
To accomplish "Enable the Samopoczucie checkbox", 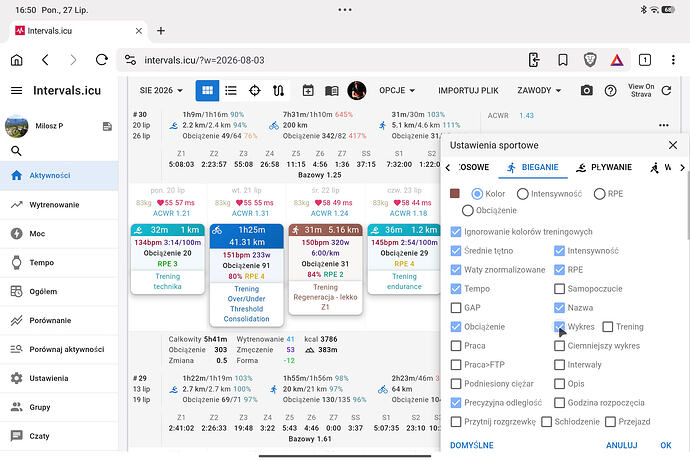I will tap(559, 289).
